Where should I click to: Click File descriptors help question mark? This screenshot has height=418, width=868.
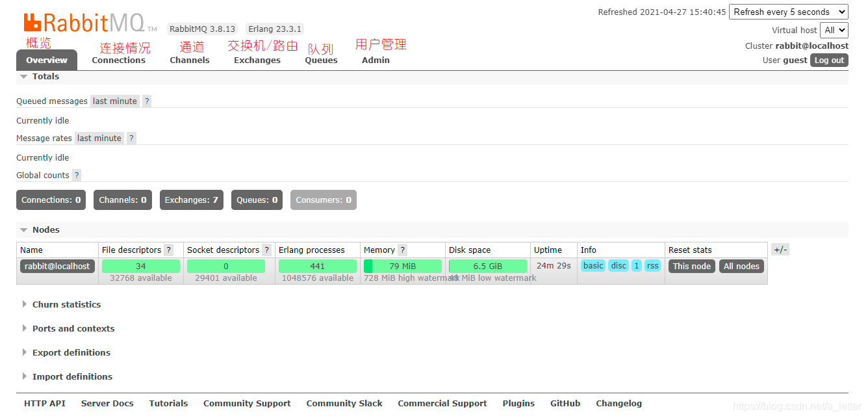click(x=169, y=250)
